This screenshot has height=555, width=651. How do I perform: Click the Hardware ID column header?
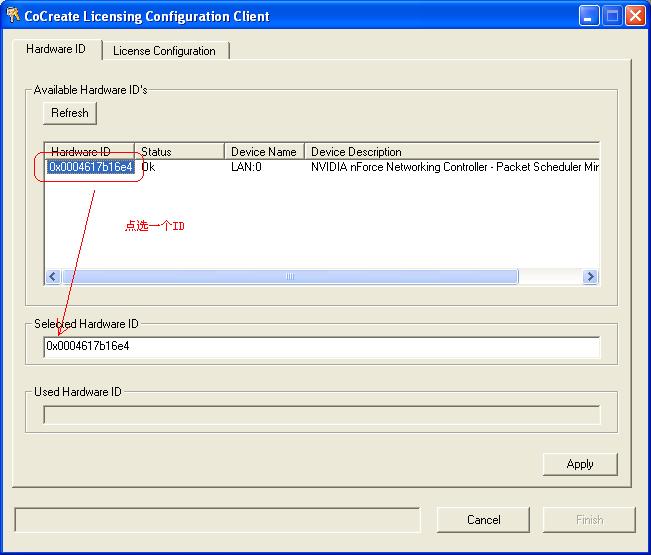point(89,151)
